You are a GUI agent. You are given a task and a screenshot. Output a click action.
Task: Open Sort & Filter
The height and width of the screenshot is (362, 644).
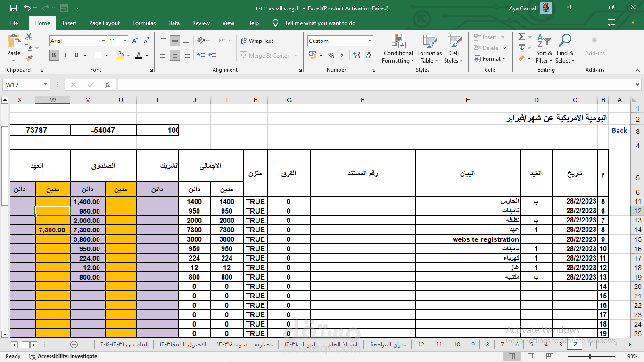544,49
